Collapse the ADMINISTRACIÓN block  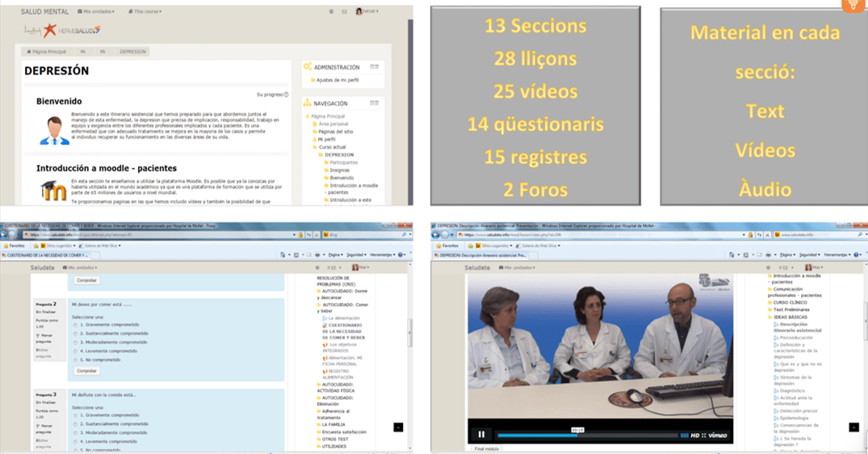pyautogui.click(x=372, y=66)
